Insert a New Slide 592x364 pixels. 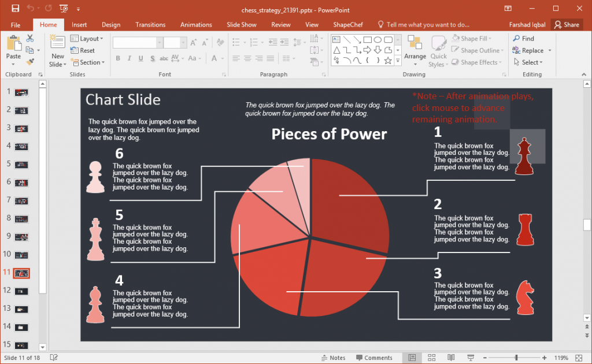[x=57, y=51]
